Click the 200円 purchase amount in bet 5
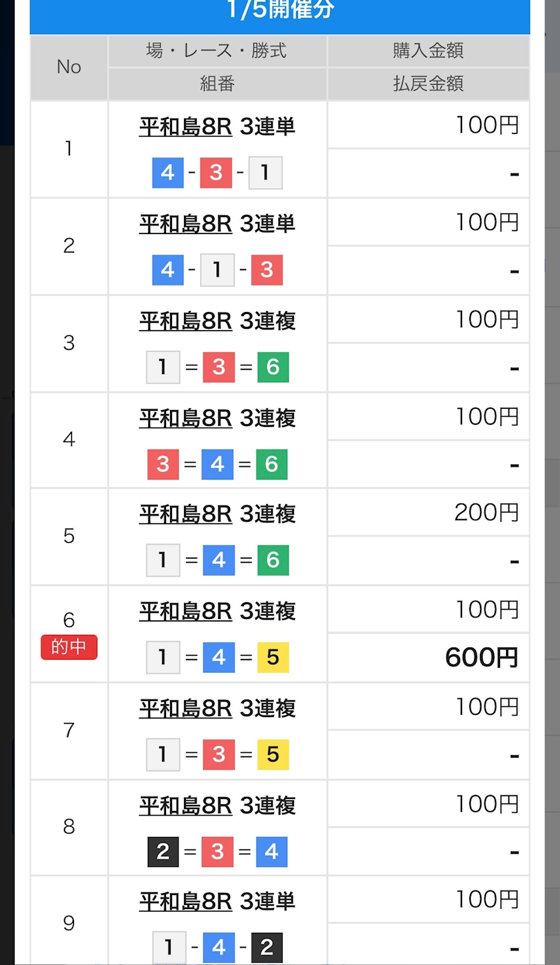 click(487, 513)
